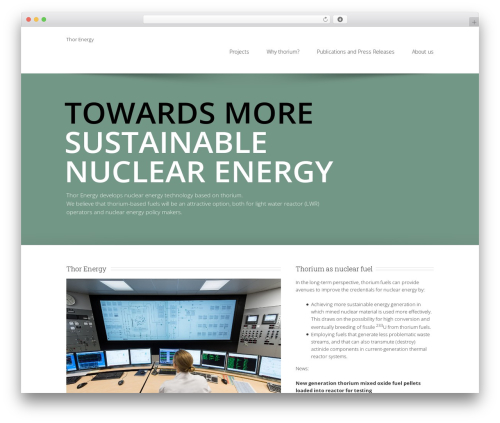The image size is (500, 423).
Task: Open the Why thorium? menu item
Action: tap(283, 52)
